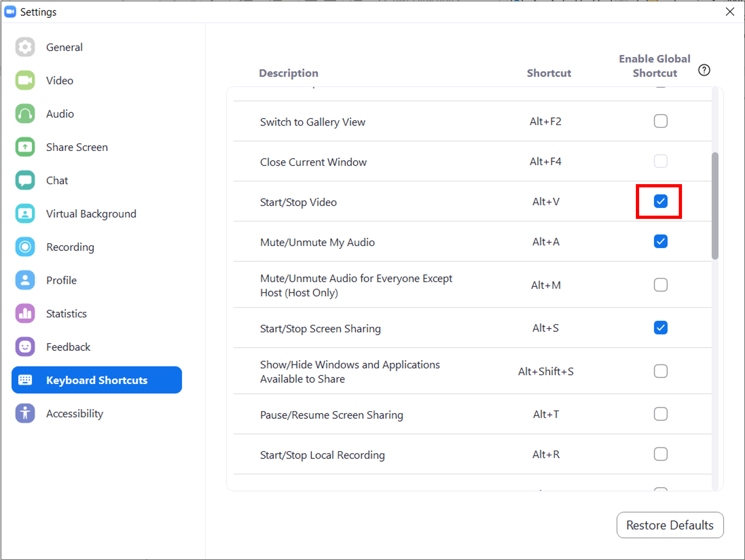Disable global shortcut for Start/Stop Video

[660, 202]
